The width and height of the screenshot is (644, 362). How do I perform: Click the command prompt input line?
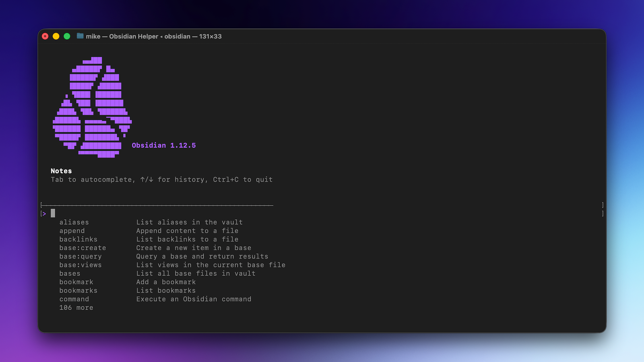pyautogui.click(x=322, y=214)
